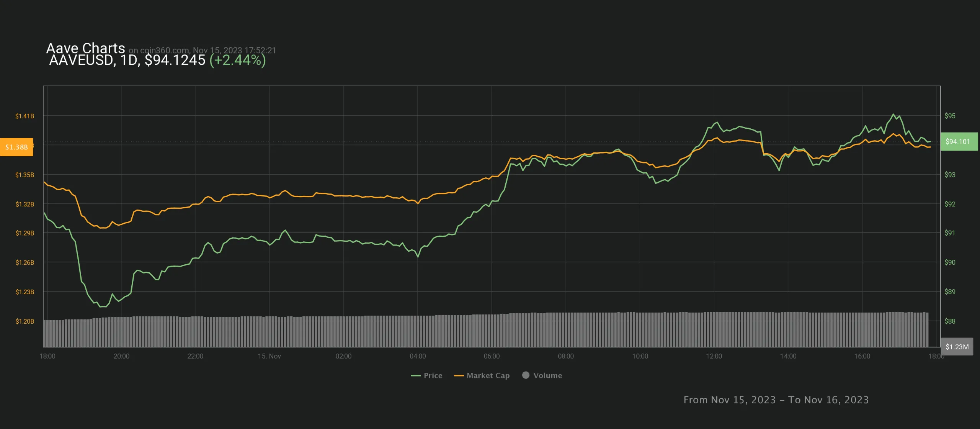Click the green Price legend line icon
Viewport: 980px width, 429px height.
415,376
